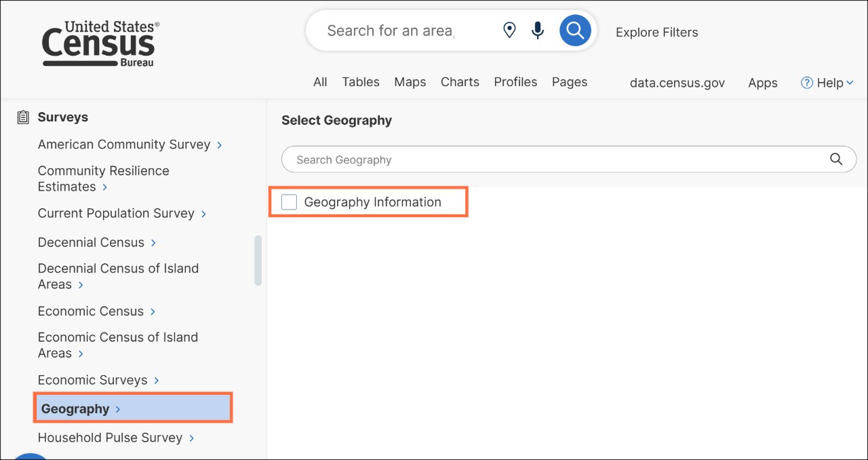868x460 pixels.
Task: Check Geography Information under Select Geography
Action: tap(289, 202)
